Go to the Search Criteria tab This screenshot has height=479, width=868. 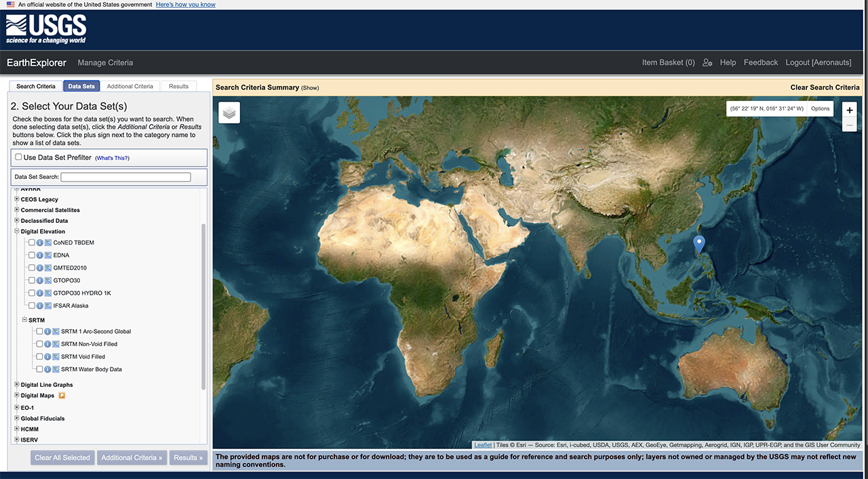point(36,86)
